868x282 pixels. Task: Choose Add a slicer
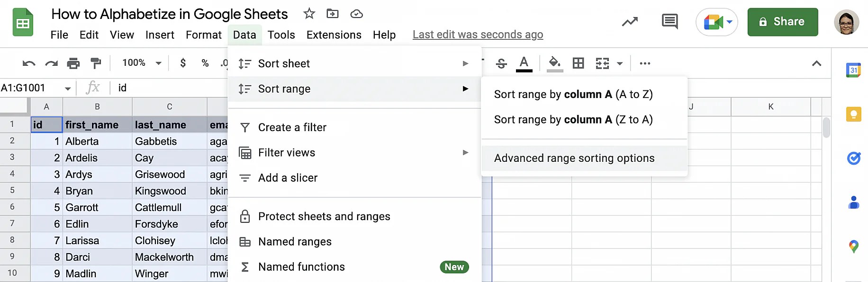(x=354, y=178)
